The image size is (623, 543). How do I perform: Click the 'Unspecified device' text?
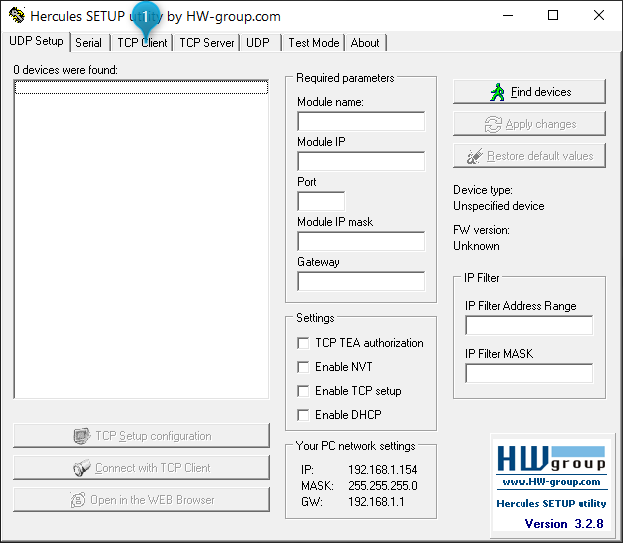tap(499, 206)
